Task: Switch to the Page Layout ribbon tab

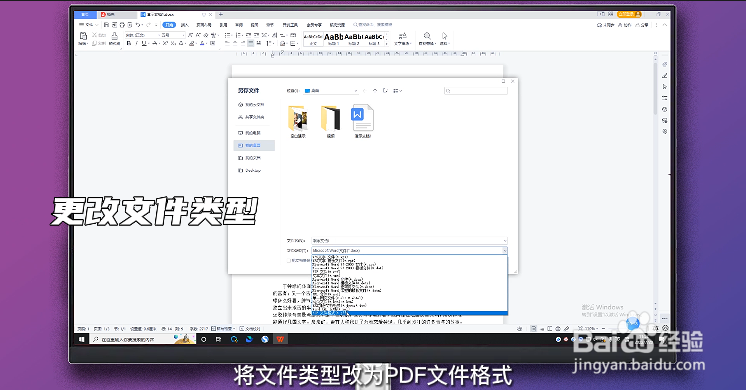Action: [204, 25]
